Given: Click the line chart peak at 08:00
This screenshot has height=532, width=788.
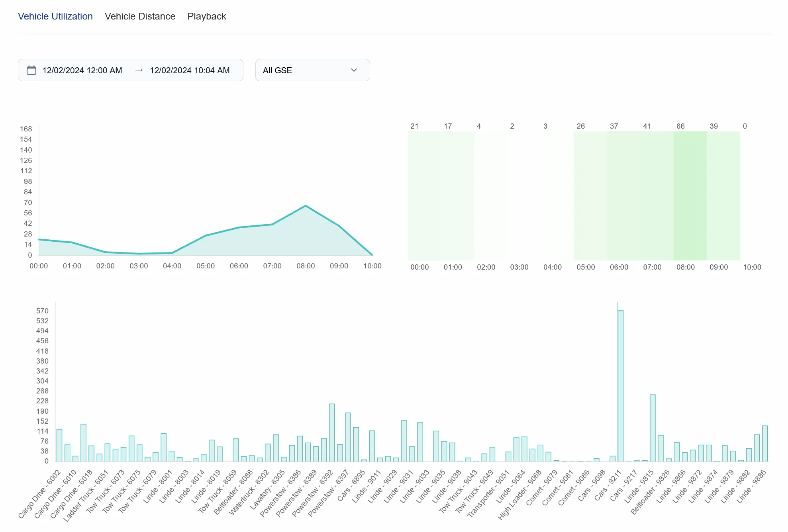Looking at the screenshot, I should tap(306, 206).
